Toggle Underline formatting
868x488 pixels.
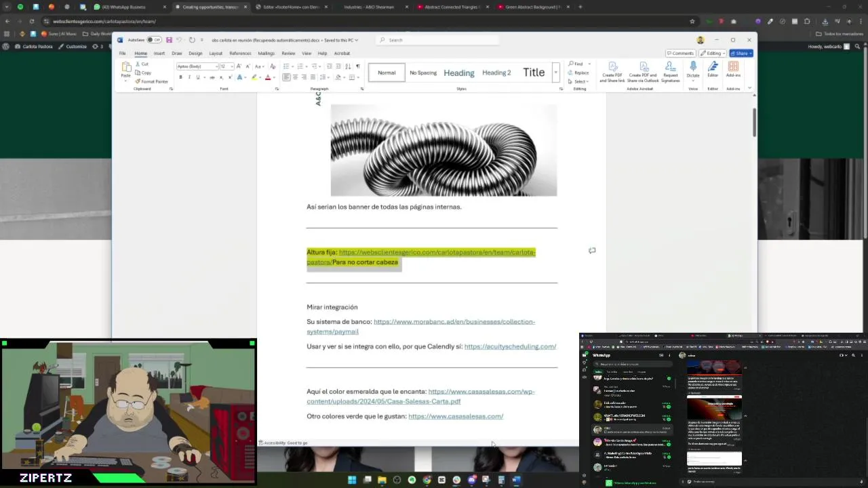point(198,77)
